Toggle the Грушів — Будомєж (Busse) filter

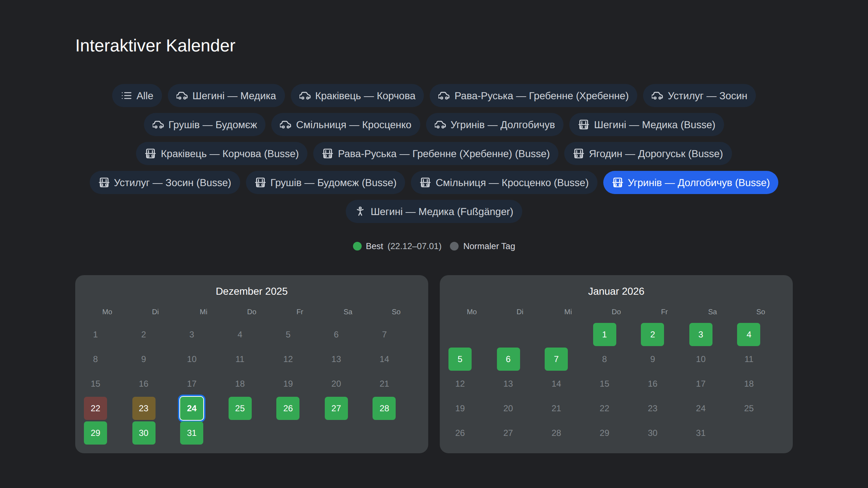[325, 182]
